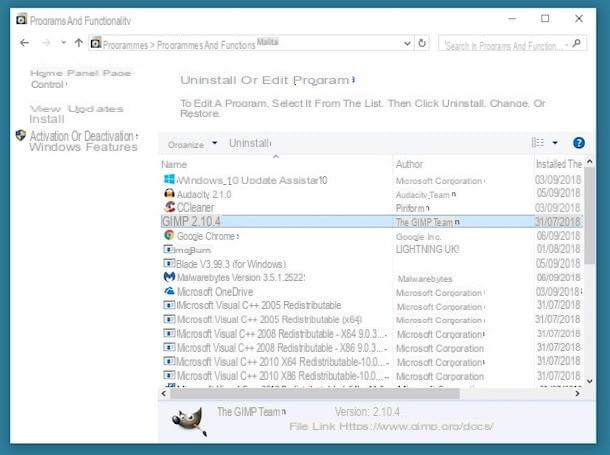Click the Uninstall toolbar button
610x455 pixels.
[x=249, y=143]
